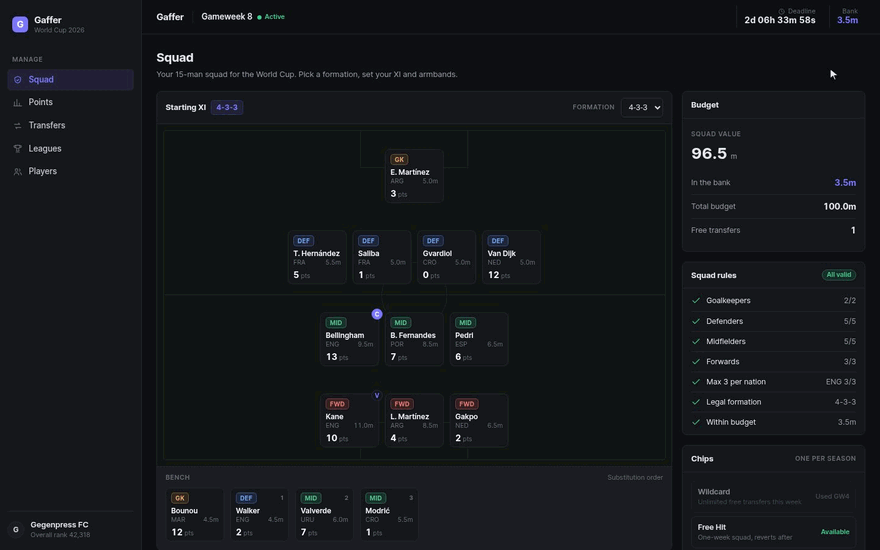Image resolution: width=880 pixels, height=550 pixels.
Task: Click the squad value 96.5 figure
Action: [x=709, y=154]
